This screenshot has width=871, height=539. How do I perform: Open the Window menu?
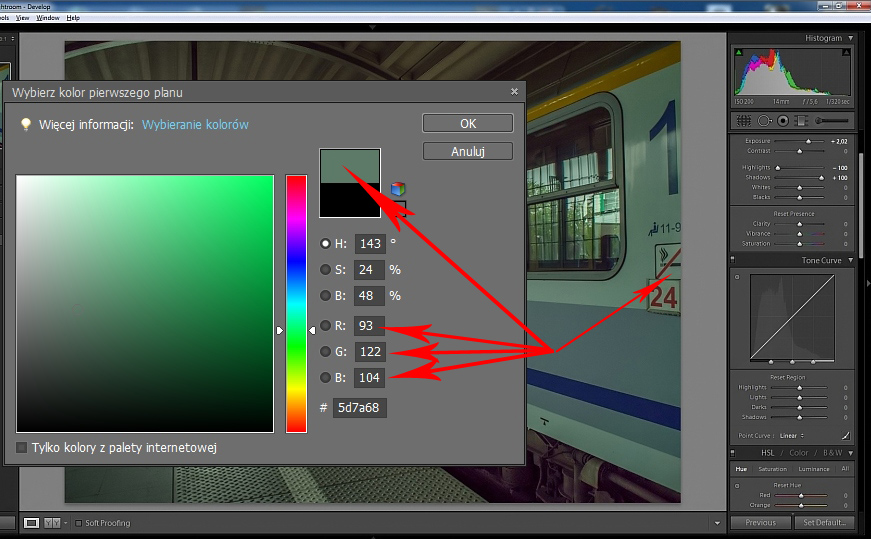[47, 18]
